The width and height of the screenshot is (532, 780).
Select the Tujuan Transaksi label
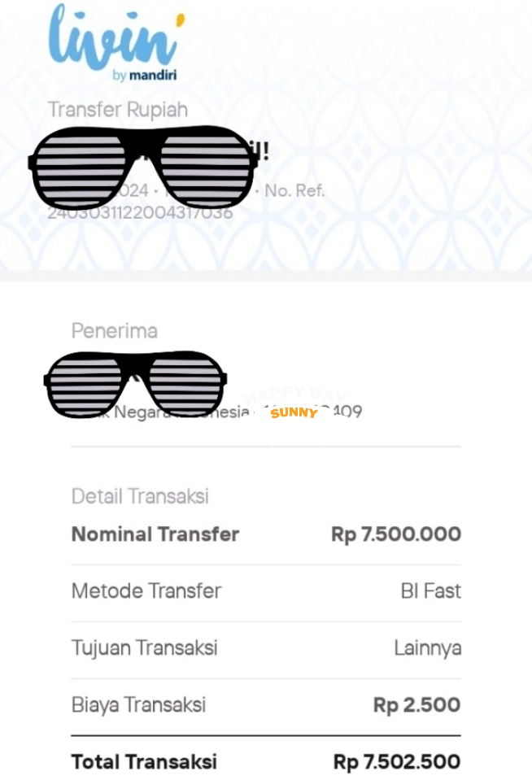(x=145, y=648)
